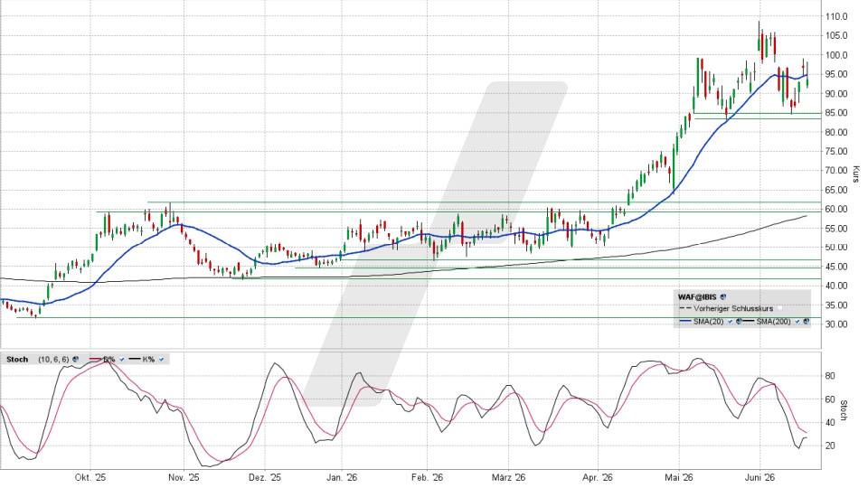Click the 20 value on Stoch axis
Screen dimensions: 868x488
coord(830,446)
